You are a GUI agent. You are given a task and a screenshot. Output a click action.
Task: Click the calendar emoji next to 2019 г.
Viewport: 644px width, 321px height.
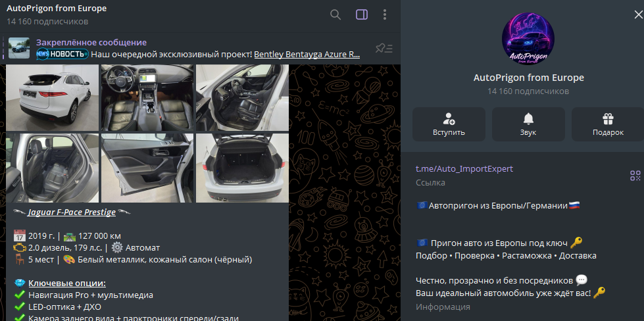click(19, 235)
